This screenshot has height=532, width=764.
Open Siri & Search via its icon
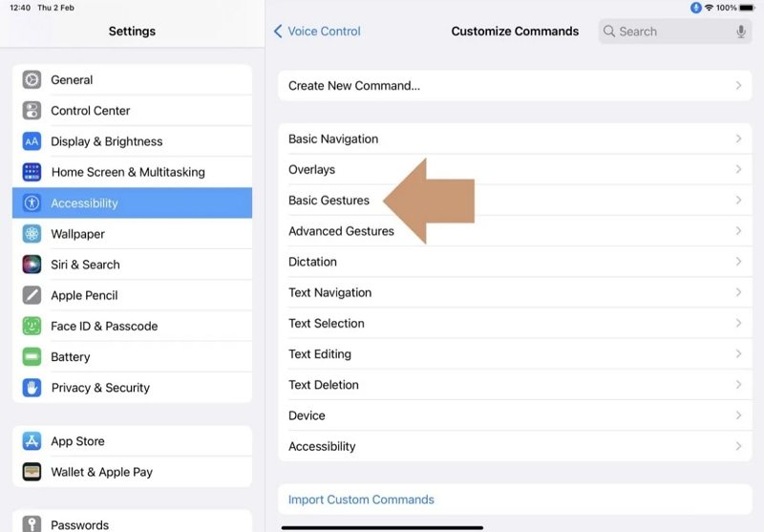[x=32, y=265]
